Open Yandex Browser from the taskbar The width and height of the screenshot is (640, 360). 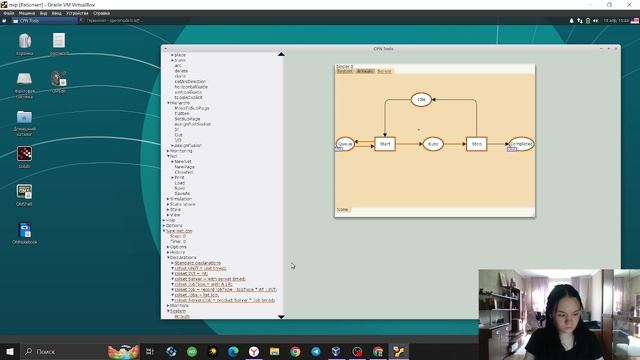pos(254,351)
